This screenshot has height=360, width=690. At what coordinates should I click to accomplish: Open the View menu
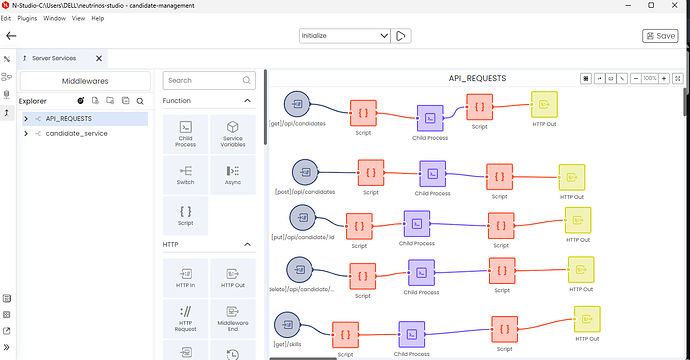[x=78, y=18]
